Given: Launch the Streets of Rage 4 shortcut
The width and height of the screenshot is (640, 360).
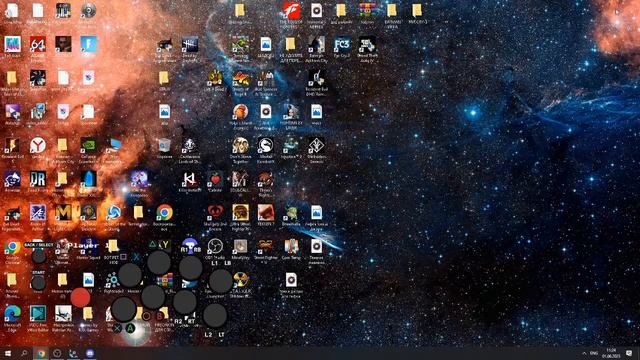Looking at the screenshot, I should click(240, 78).
